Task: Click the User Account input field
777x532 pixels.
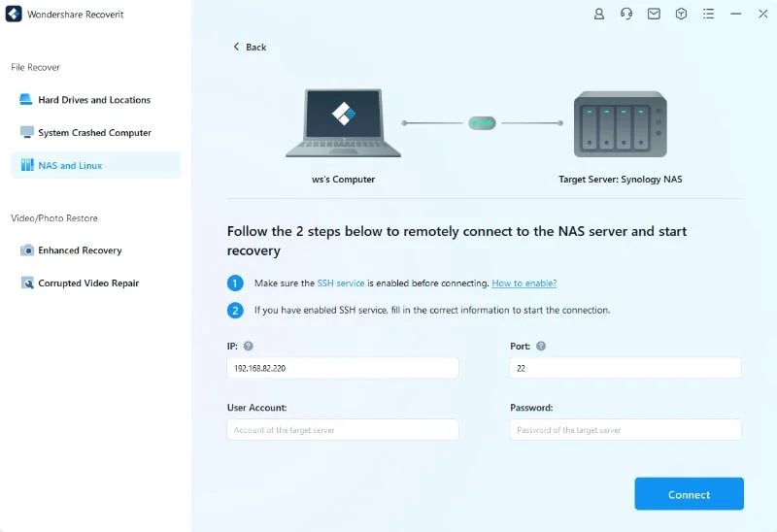Action: click(x=342, y=430)
